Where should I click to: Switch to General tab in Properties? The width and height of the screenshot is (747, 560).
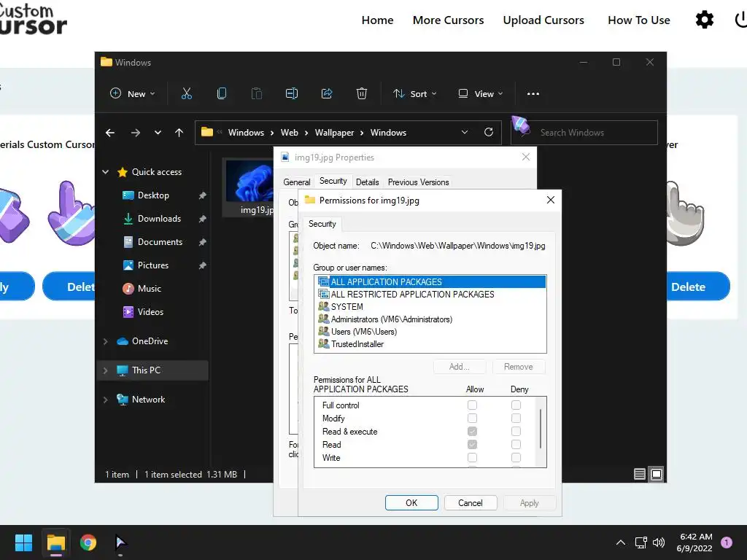tap(297, 182)
